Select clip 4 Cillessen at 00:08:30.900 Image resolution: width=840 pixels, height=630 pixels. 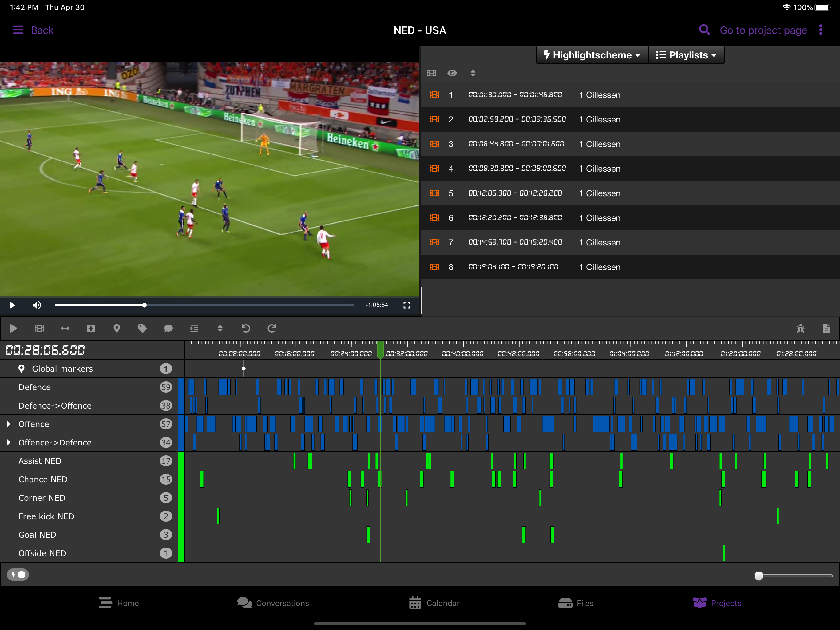click(x=630, y=168)
